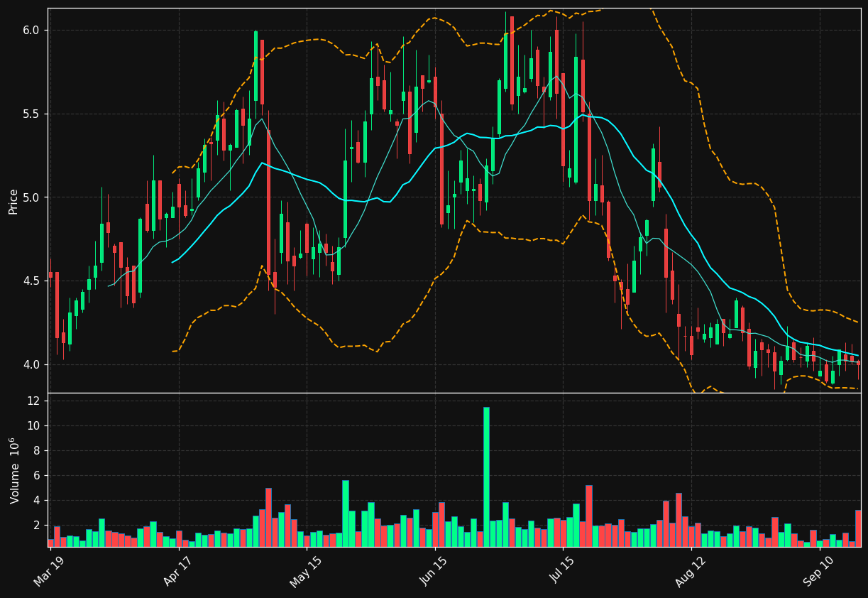Select the Apr 17 date label
The width and height of the screenshot is (868, 598).
point(178,571)
